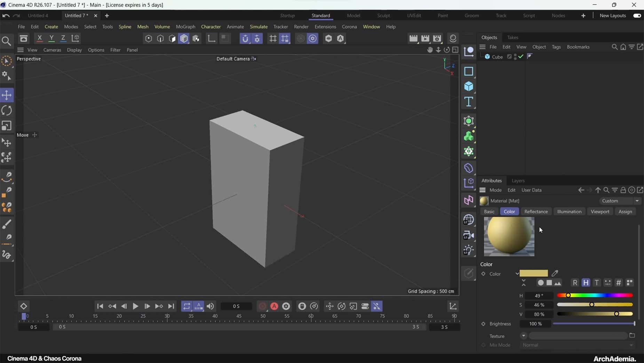This screenshot has height=363, width=644.
Task: Open the Texture dropdown arrow
Action: [523, 336]
